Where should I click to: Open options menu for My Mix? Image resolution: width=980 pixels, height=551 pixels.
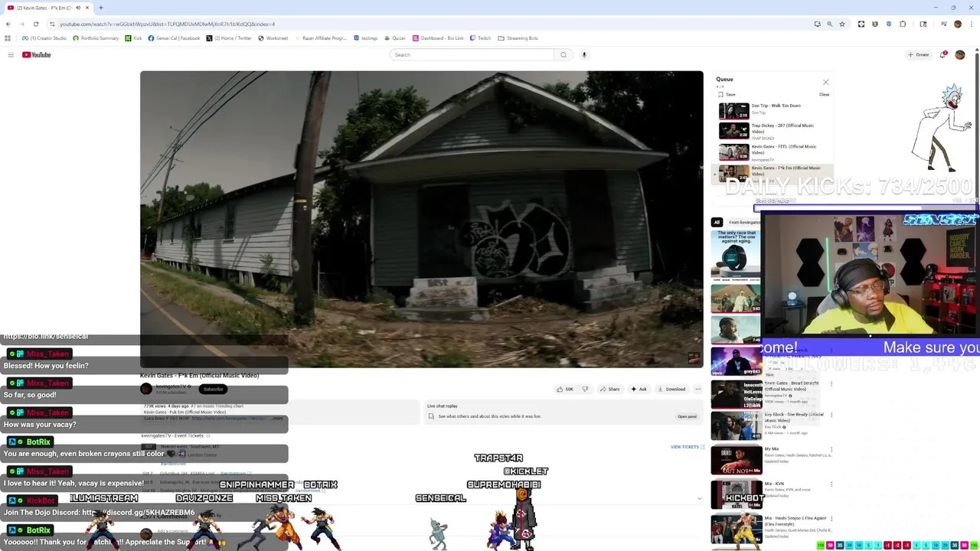pos(831,450)
